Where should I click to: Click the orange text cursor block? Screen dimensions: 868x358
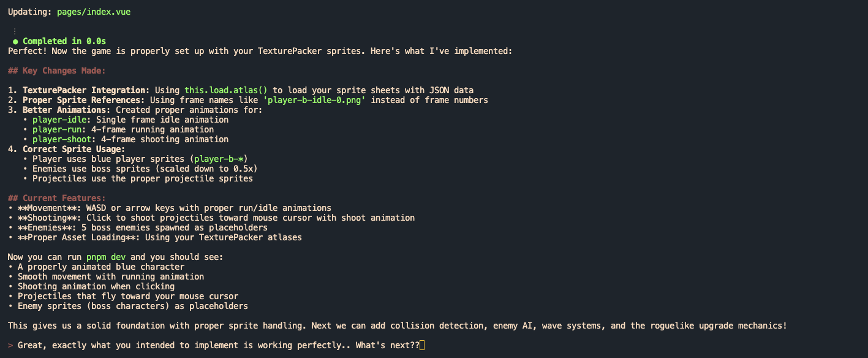422,345
